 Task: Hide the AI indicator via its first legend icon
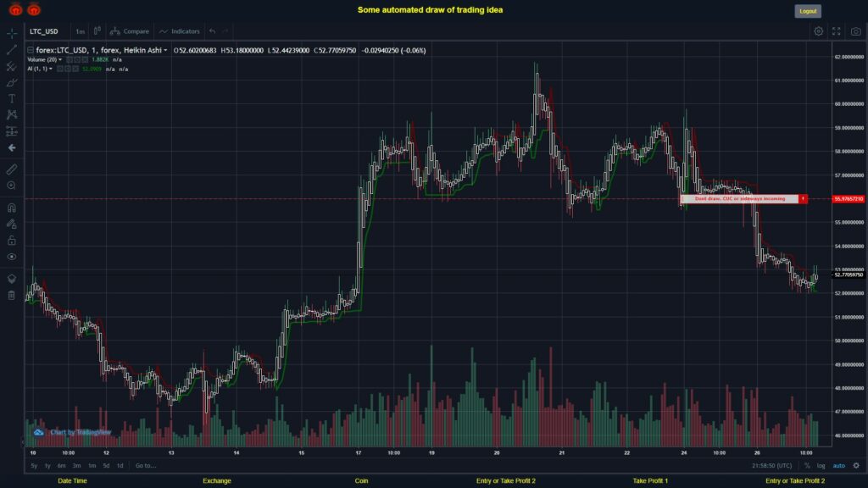[60, 69]
